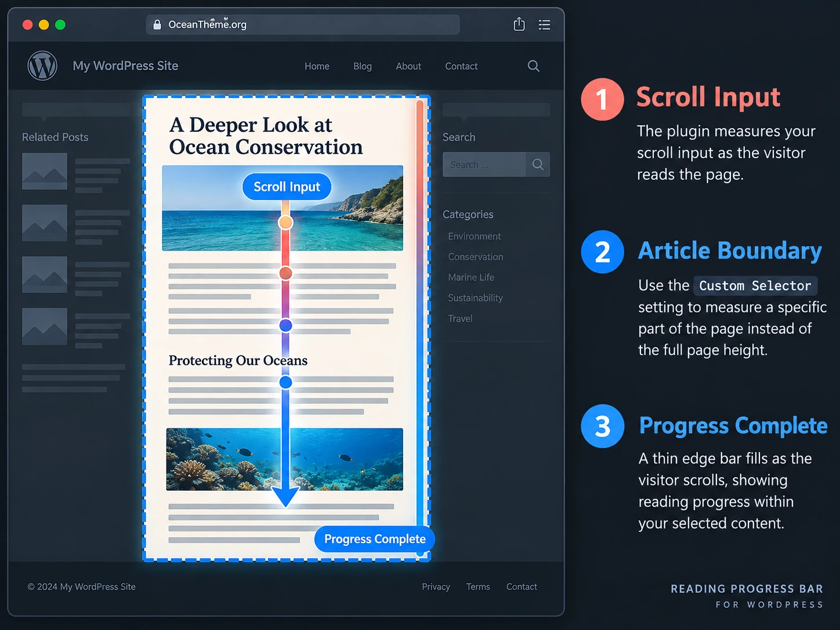Image resolution: width=840 pixels, height=630 pixels.
Task: Click the padlock icon in the address bar
Action: pyautogui.click(x=157, y=24)
